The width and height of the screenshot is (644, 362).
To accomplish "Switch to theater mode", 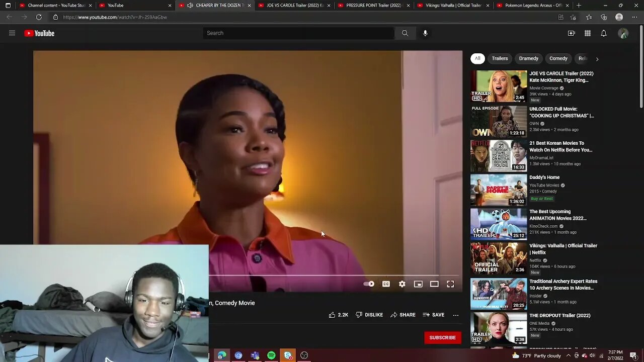I will coord(434,284).
